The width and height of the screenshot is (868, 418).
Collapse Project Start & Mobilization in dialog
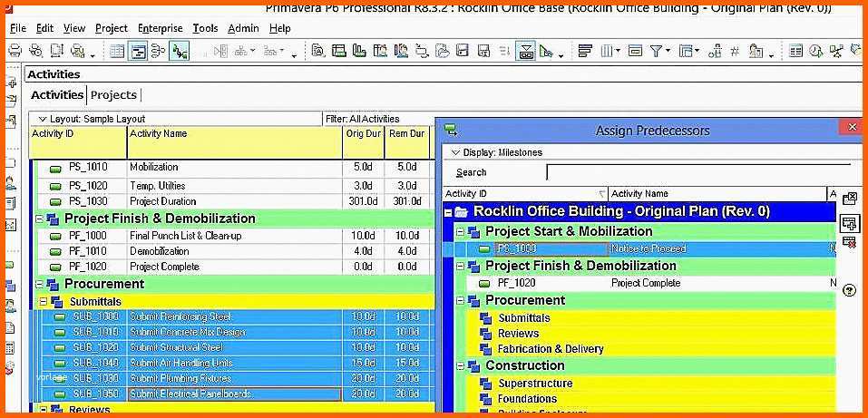click(x=460, y=231)
